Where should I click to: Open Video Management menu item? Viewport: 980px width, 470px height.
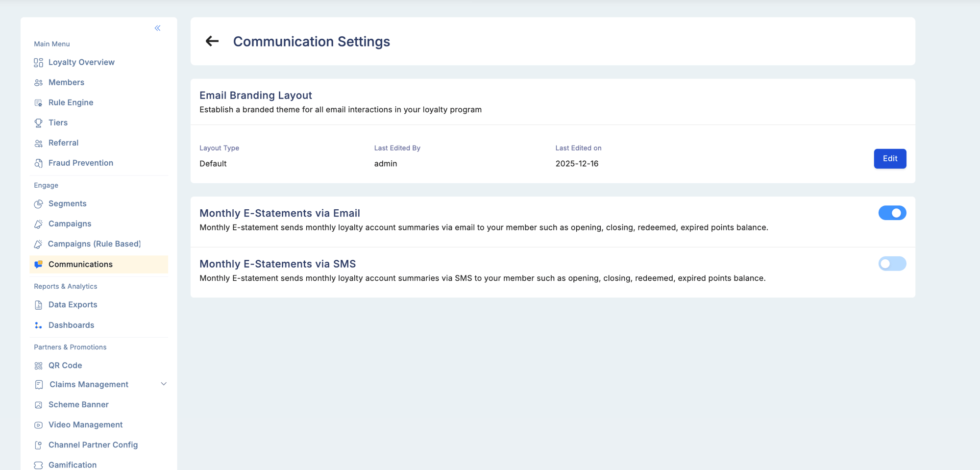(98, 424)
